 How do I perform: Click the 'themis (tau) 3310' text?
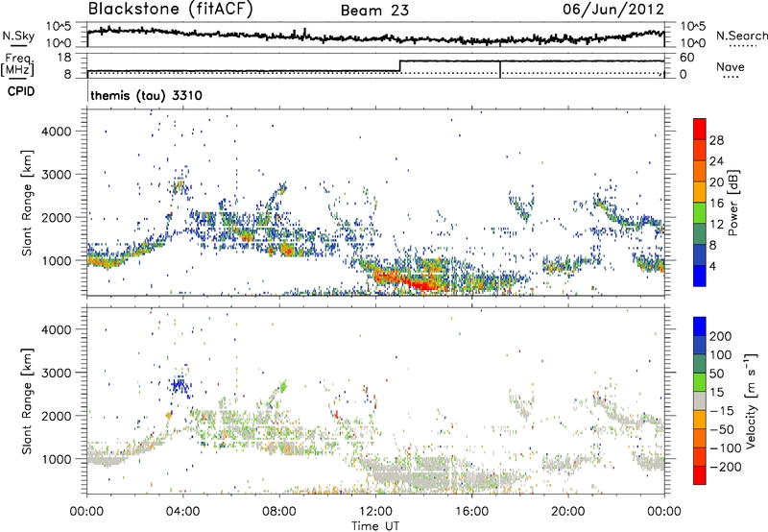pos(147,95)
